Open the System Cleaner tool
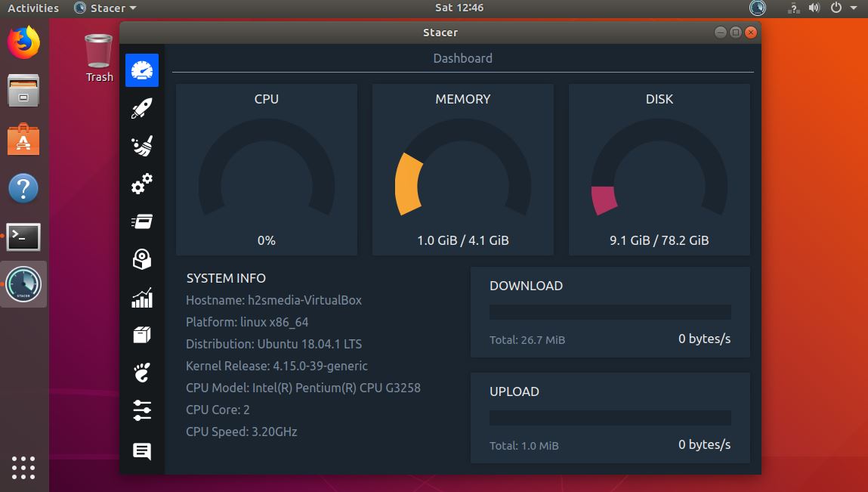 coord(141,145)
